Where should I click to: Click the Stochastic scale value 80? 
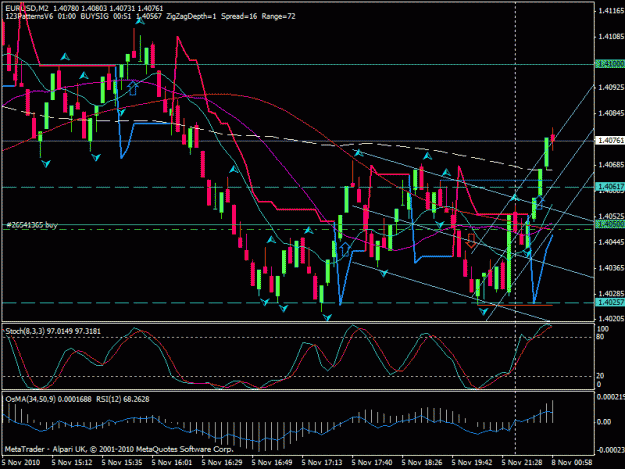pos(601,337)
